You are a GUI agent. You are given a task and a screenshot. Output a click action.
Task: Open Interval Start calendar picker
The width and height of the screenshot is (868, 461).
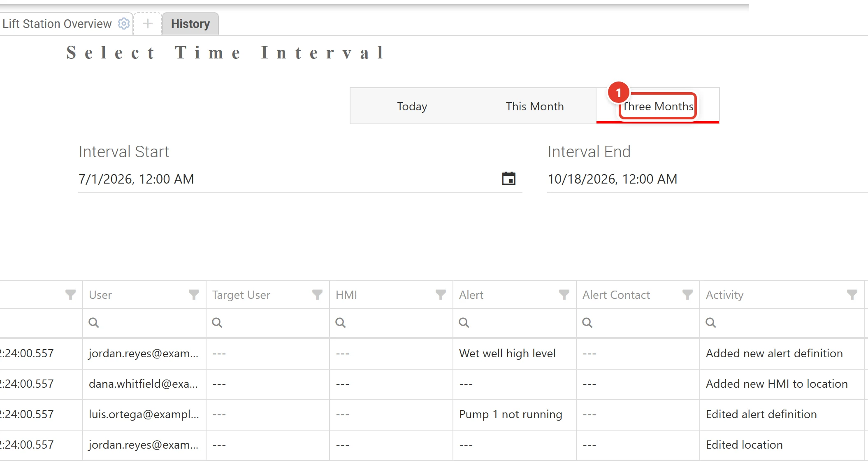click(x=509, y=179)
